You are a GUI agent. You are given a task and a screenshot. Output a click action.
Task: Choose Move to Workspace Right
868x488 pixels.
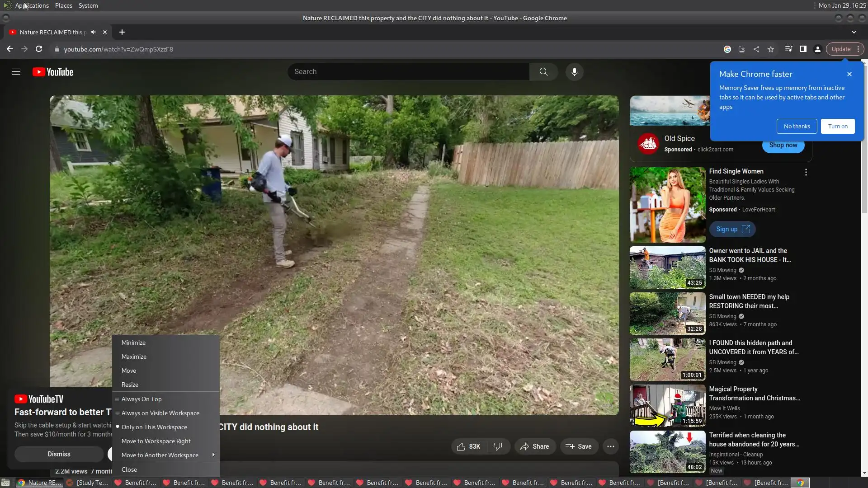coord(156,441)
